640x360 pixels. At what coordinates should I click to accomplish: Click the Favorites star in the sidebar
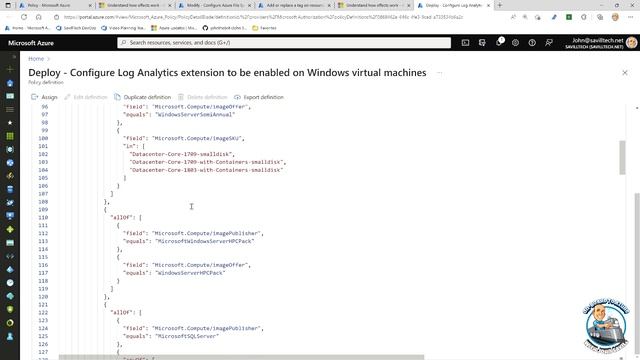tap(10, 122)
